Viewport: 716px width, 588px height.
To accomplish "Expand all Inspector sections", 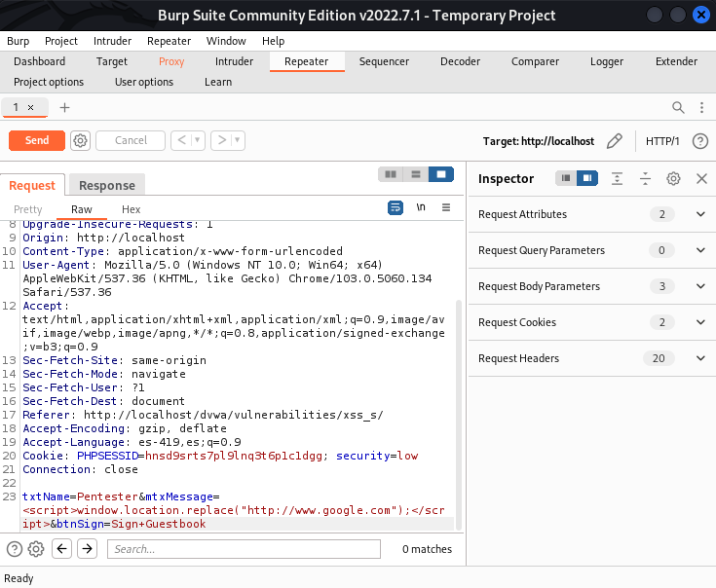I will [617, 178].
